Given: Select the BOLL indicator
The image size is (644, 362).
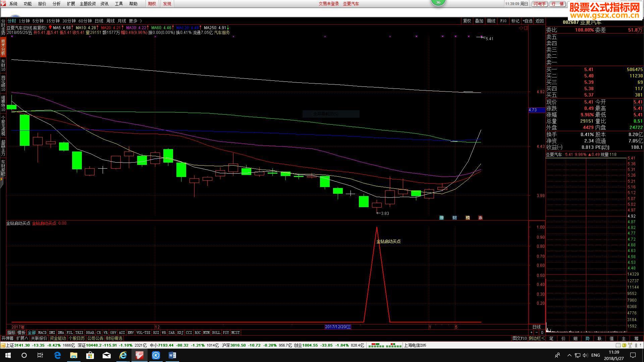Looking at the screenshot, I should [x=216, y=333].
